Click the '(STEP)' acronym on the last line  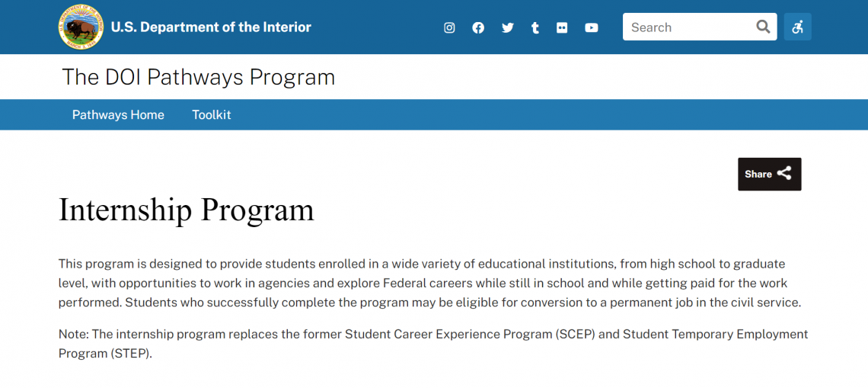click(x=131, y=354)
